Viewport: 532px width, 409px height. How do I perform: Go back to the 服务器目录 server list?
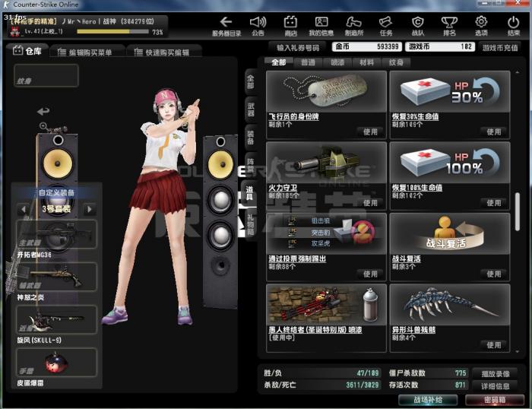226,26
